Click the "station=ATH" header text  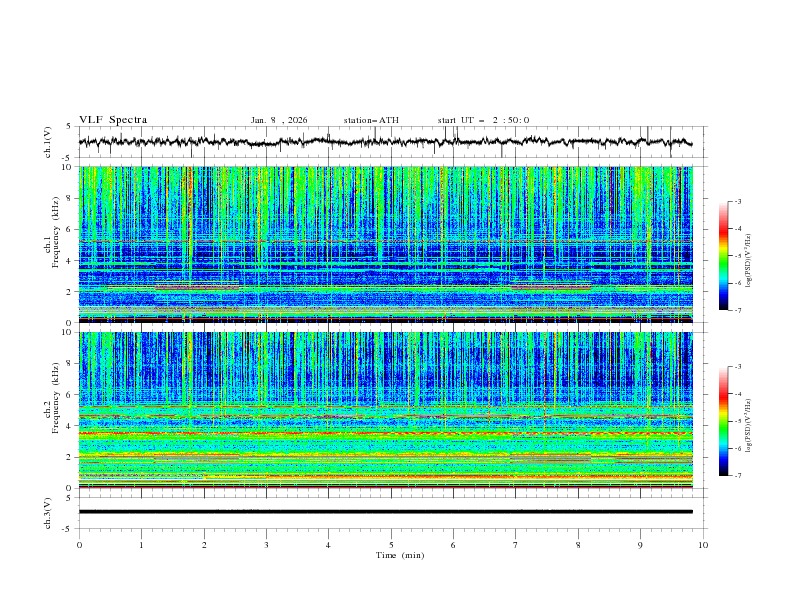pyautogui.click(x=371, y=120)
